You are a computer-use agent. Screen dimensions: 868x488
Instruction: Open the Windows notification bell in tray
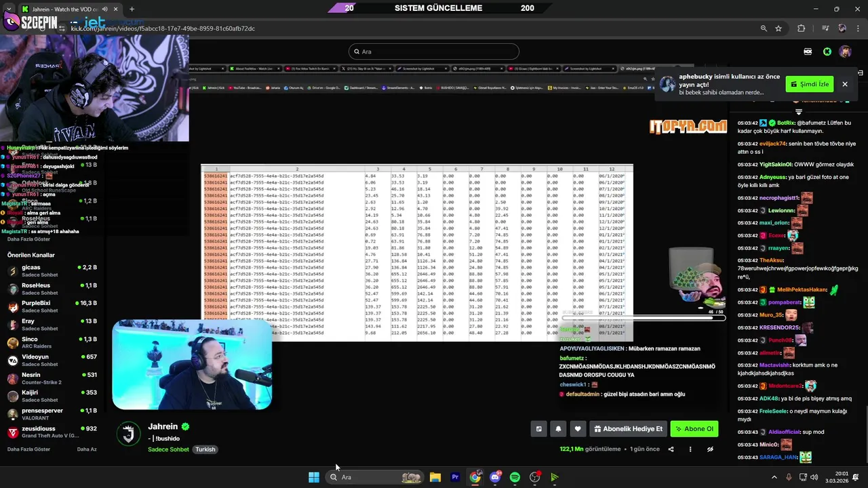(x=856, y=477)
